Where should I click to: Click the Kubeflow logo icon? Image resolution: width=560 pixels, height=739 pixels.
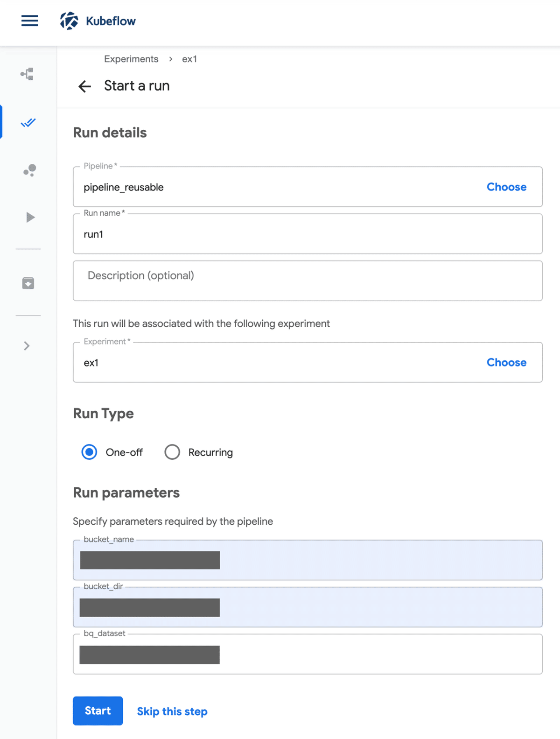tap(69, 21)
